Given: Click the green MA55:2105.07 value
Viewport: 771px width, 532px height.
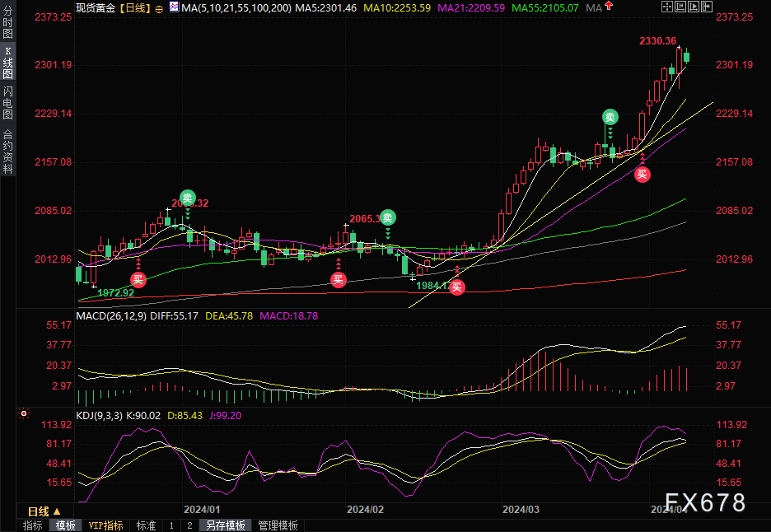Looking at the screenshot, I should pos(545,8).
